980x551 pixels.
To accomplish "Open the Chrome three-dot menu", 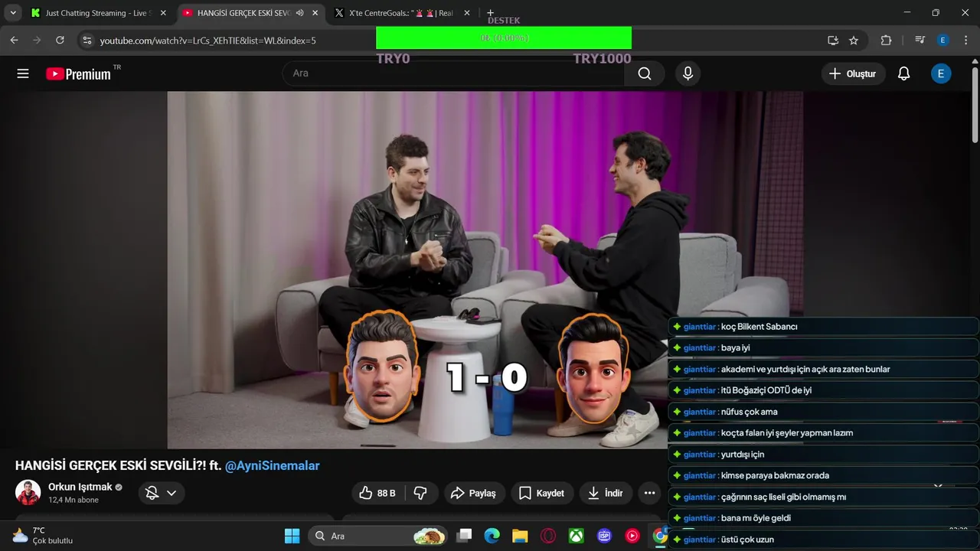I will [965, 40].
